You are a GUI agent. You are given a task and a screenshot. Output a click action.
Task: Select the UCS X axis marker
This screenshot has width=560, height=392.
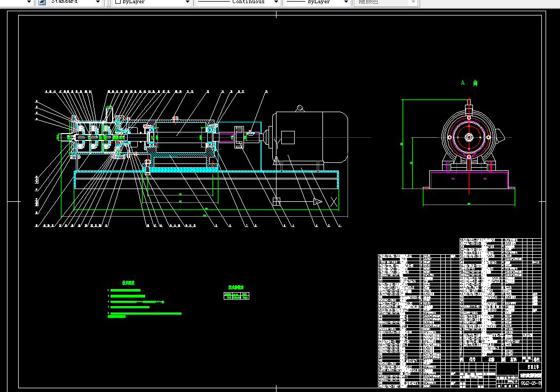[x=334, y=202]
